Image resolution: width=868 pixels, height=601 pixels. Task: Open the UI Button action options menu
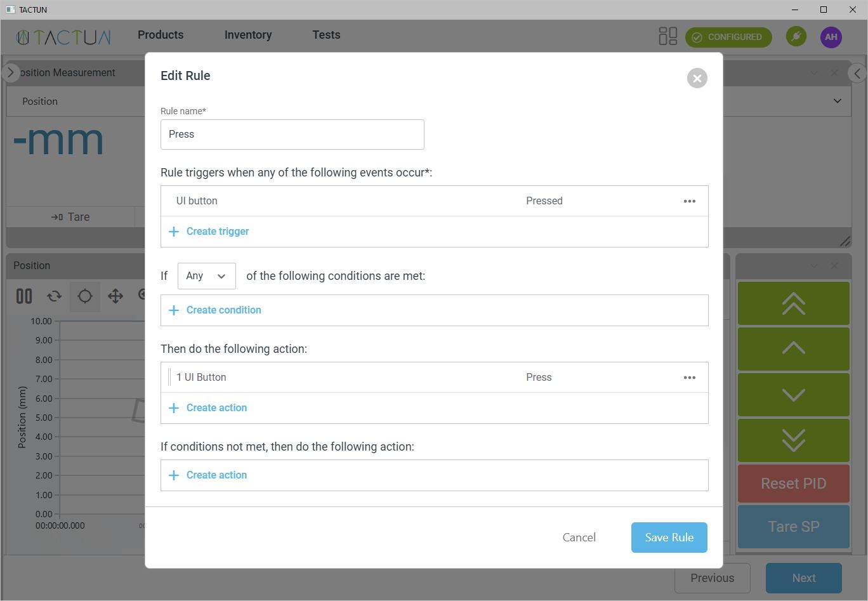click(x=689, y=378)
